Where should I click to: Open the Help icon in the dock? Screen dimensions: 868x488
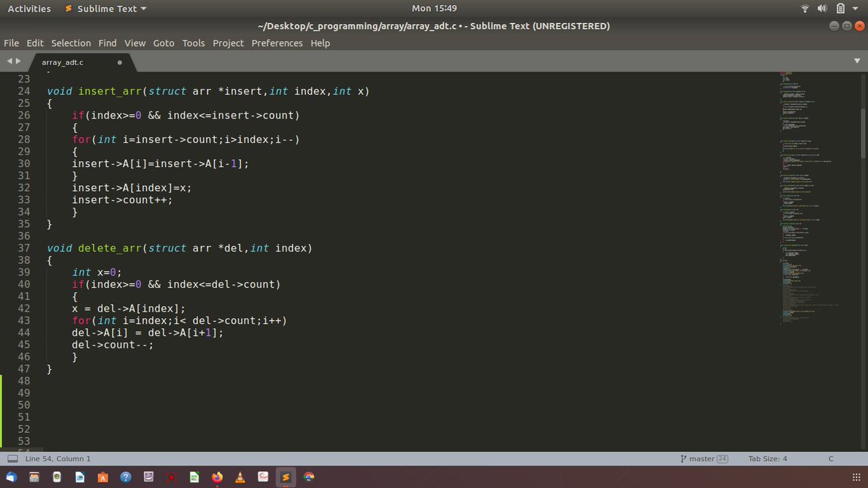(126, 477)
